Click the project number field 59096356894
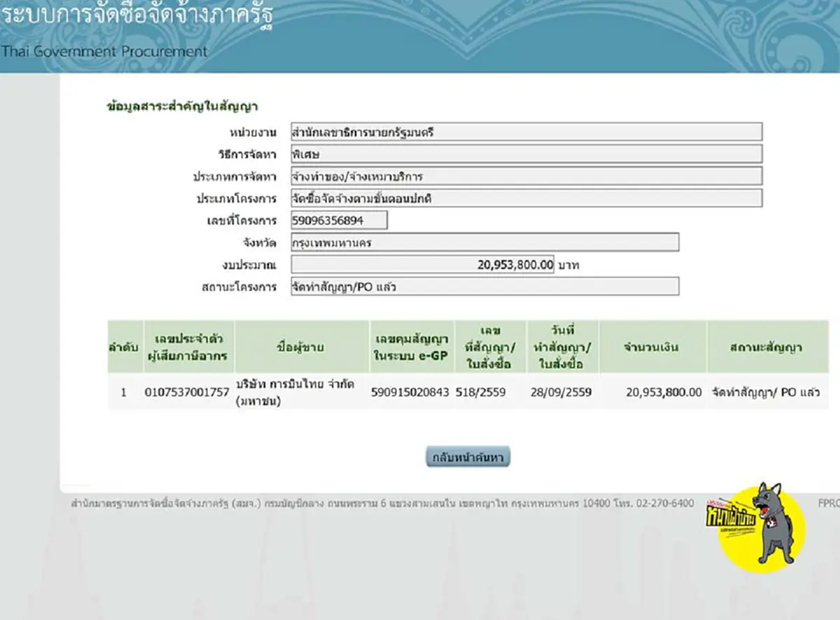 click(339, 220)
